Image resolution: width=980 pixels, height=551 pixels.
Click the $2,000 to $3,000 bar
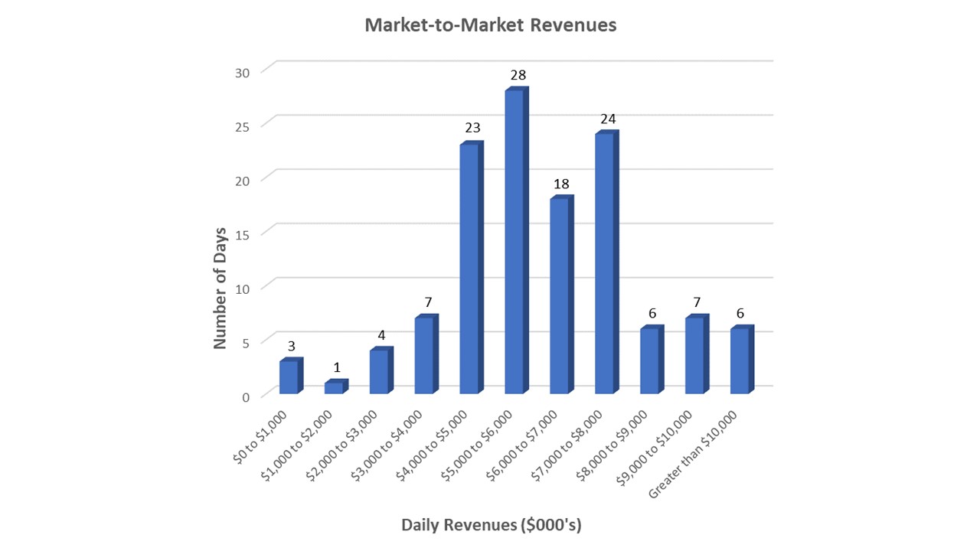[x=379, y=372]
